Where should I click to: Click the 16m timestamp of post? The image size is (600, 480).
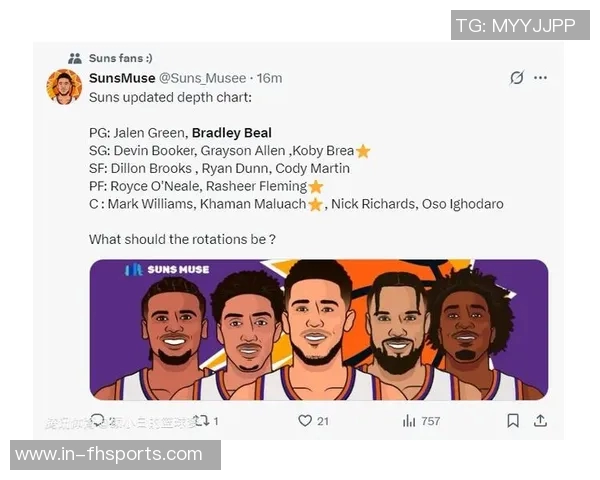point(269,78)
